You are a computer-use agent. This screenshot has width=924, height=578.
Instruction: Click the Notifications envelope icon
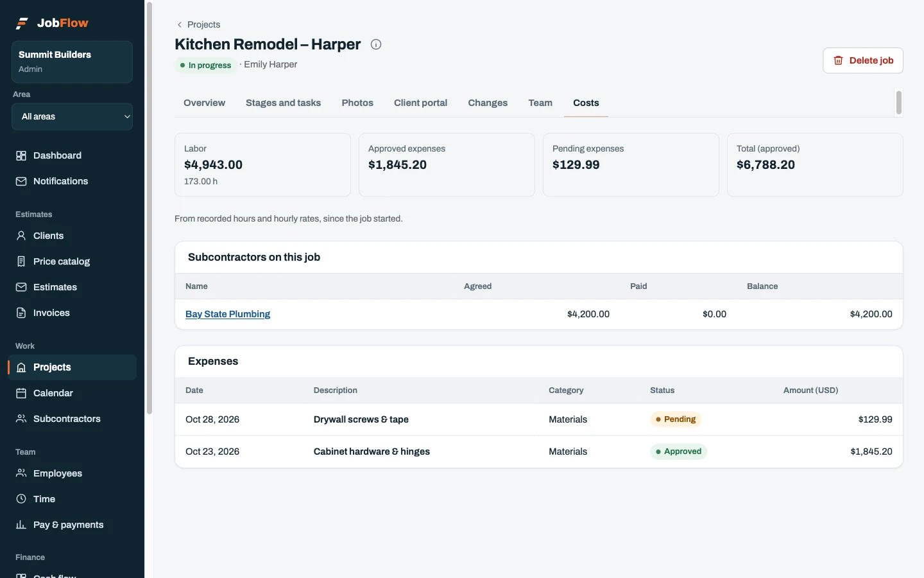point(21,181)
